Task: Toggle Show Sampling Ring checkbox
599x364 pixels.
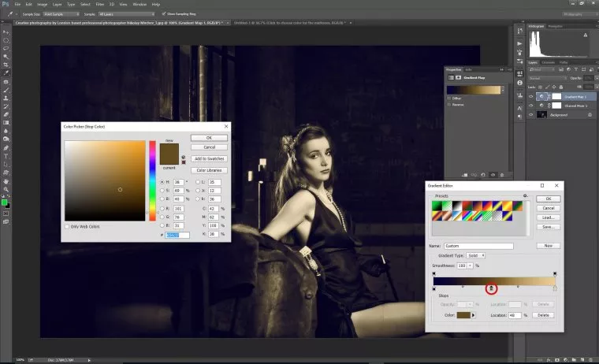Action: 164,13
